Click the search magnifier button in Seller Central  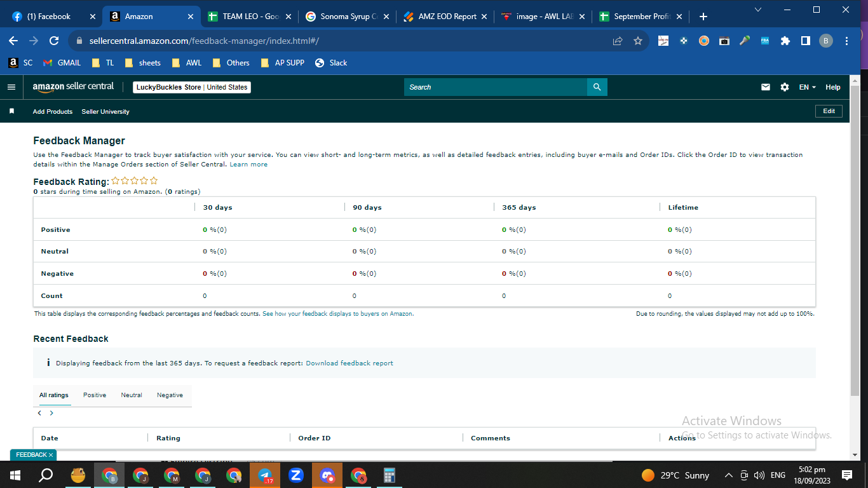coord(597,87)
